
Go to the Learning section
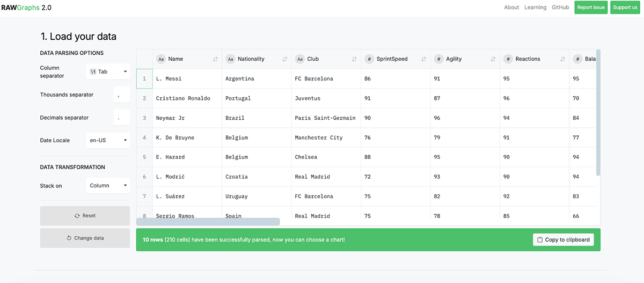pyautogui.click(x=535, y=8)
